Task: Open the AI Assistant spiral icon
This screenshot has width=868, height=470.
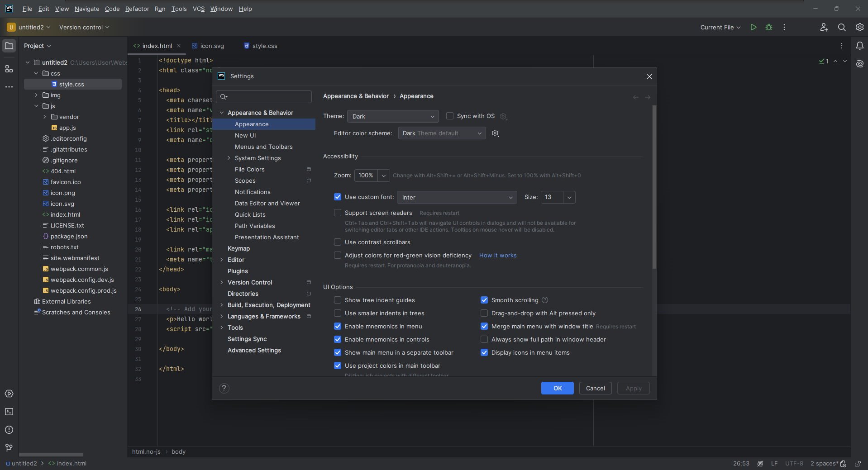Action: pos(859,64)
